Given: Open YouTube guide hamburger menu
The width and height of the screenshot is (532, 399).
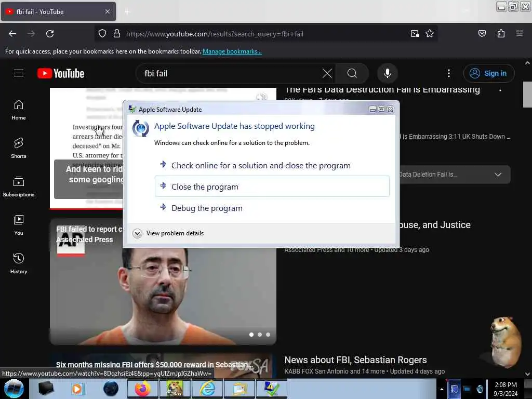Looking at the screenshot, I should coord(19,73).
